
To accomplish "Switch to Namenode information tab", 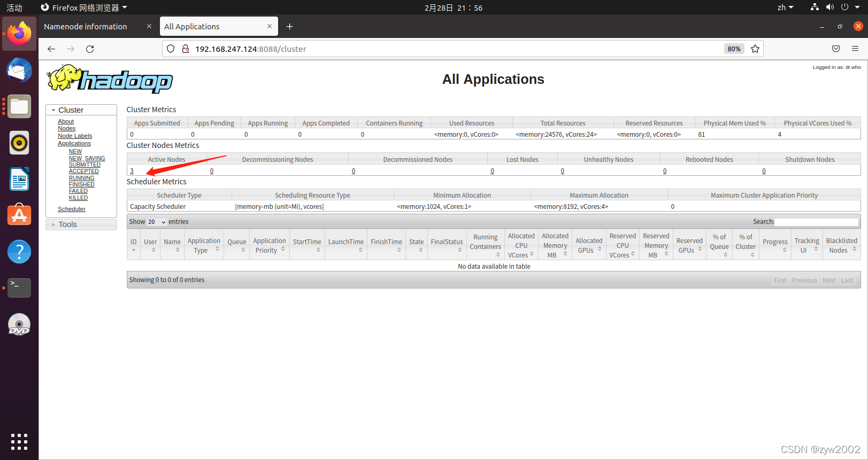I will point(86,26).
